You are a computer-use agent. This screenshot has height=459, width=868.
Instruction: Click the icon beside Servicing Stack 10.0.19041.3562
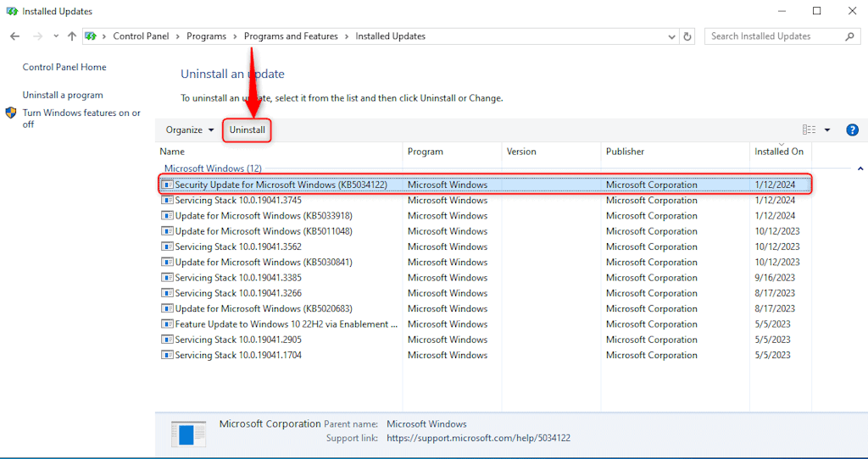point(167,246)
